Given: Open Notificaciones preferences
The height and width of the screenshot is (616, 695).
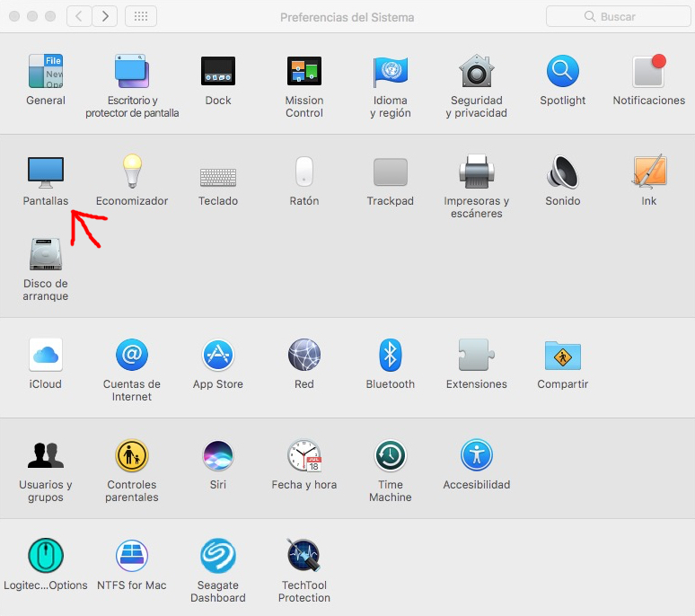Looking at the screenshot, I should coord(649,71).
